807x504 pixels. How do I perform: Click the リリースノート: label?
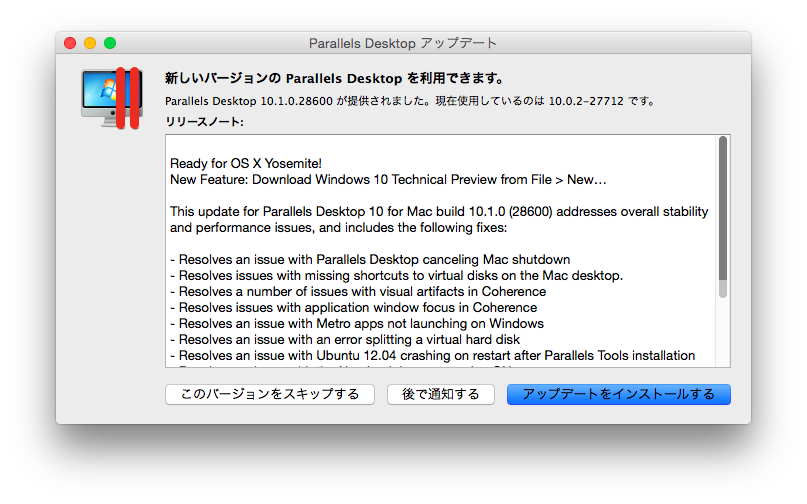tap(204, 122)
